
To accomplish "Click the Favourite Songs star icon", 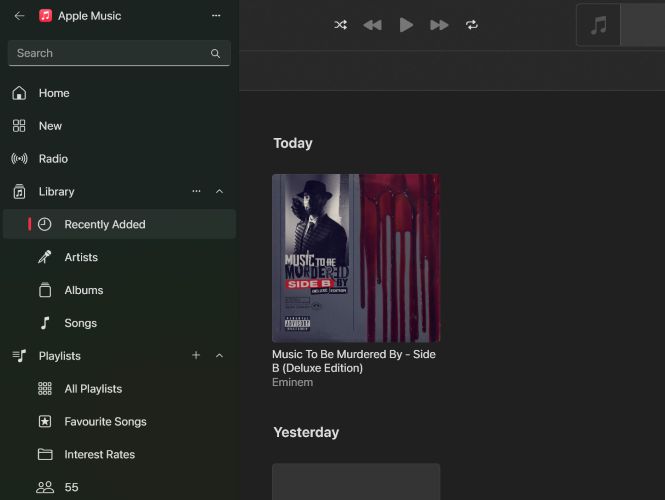I will click(45, 422).
